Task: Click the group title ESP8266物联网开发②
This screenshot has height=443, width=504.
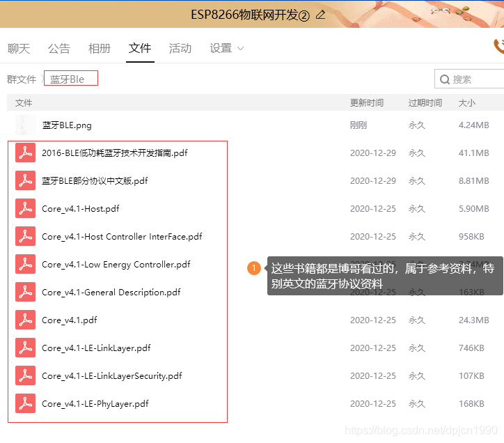Action: [250, 15]
